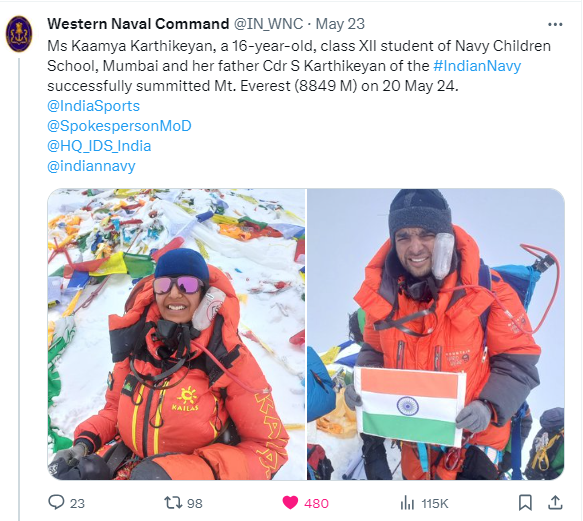The width and height of the screenshot is (583, 521).
Task: Open the @indiannavy mention
Action: [x=91, y=166]
